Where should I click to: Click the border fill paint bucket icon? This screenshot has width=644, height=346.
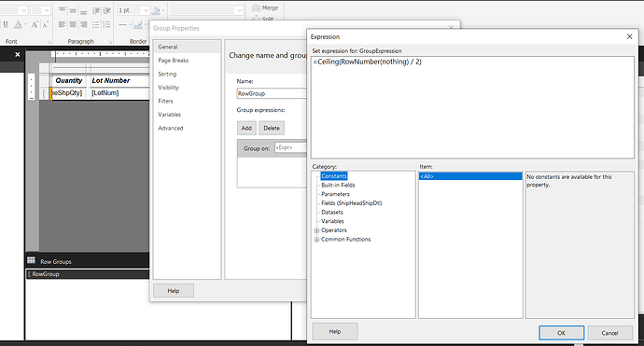tap(156, 10)
